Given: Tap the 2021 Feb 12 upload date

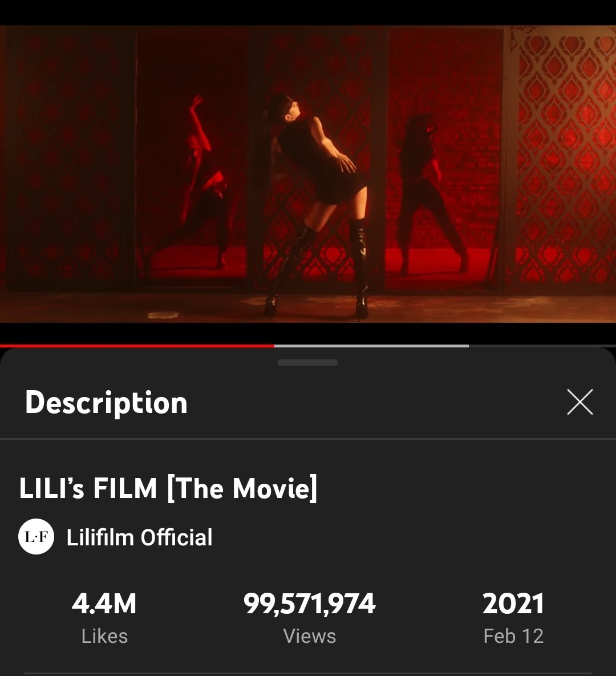Looking at the screenshot, I should [513, 617].
